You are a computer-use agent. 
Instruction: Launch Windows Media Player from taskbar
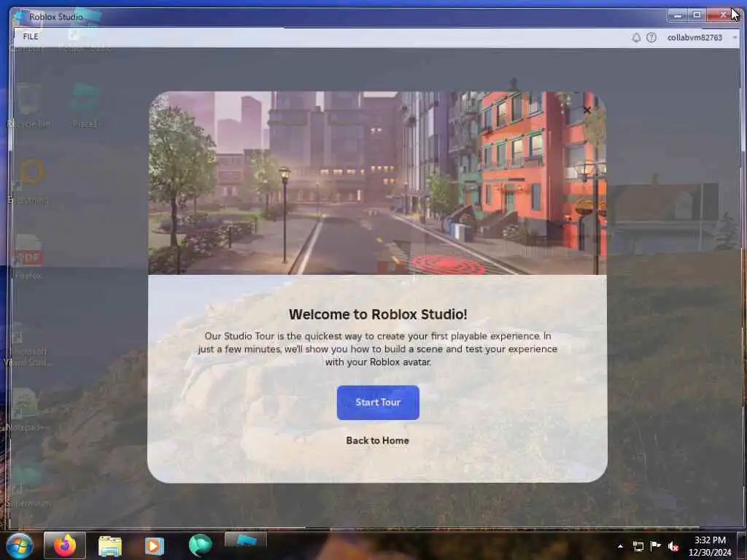pos(154,546)
